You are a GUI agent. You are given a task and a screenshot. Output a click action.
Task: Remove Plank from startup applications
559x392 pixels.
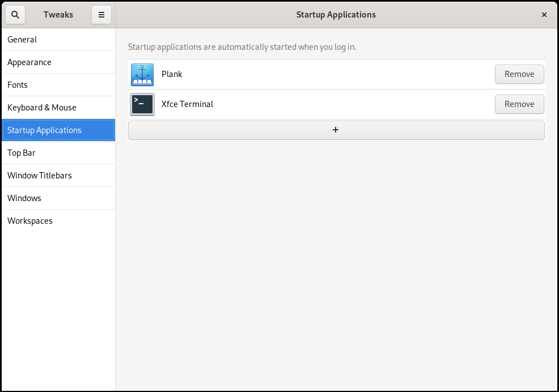coord(519,74)
